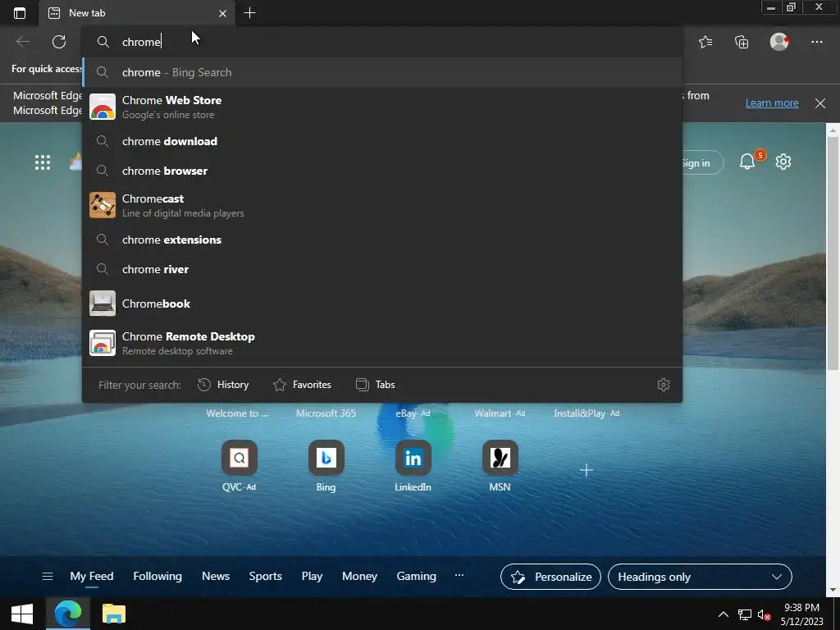Select Chromebook suggestion

click(382, 304)
